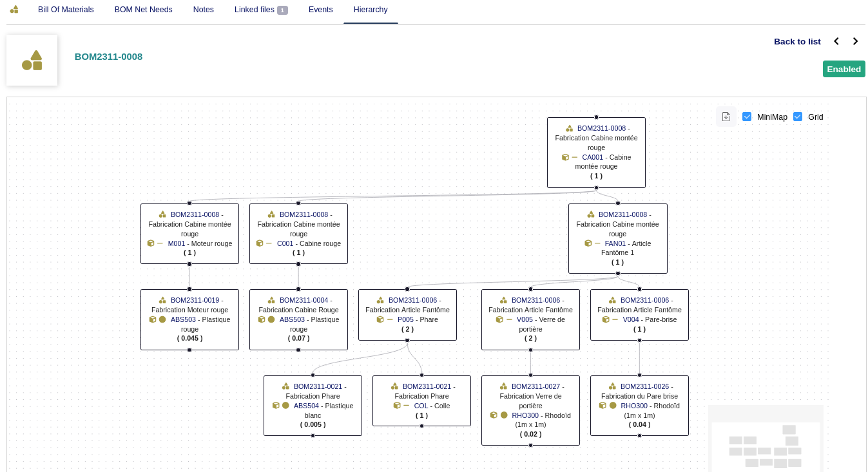Click the Back to list link
The image size is (868, 472).
click(797, 41)
